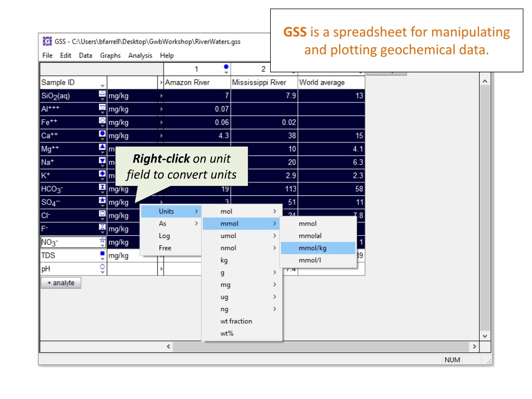Expand the SiO2(aq) row arrow
Image resolution: width=532 pixels, height=399 pixels.
162,96
